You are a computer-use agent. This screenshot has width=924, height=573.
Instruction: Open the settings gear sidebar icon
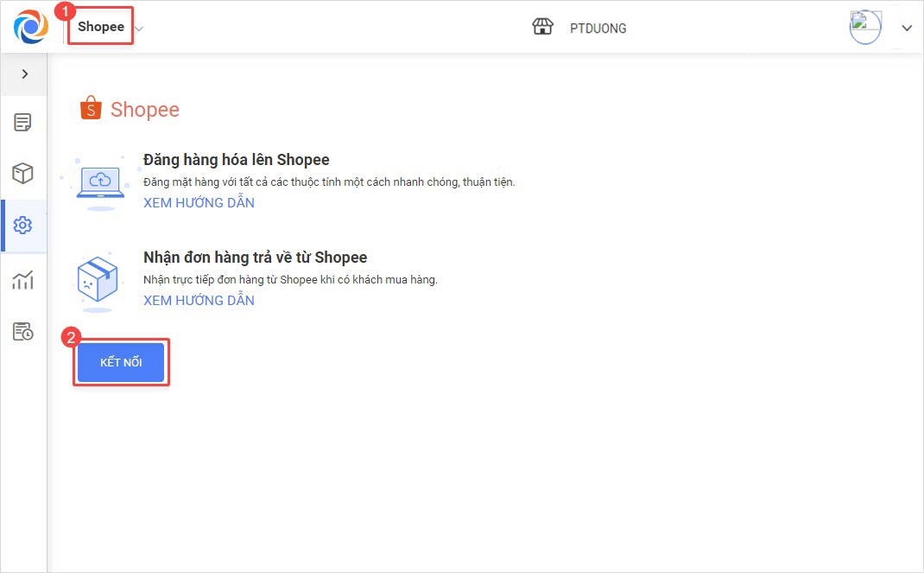point(23,226)
